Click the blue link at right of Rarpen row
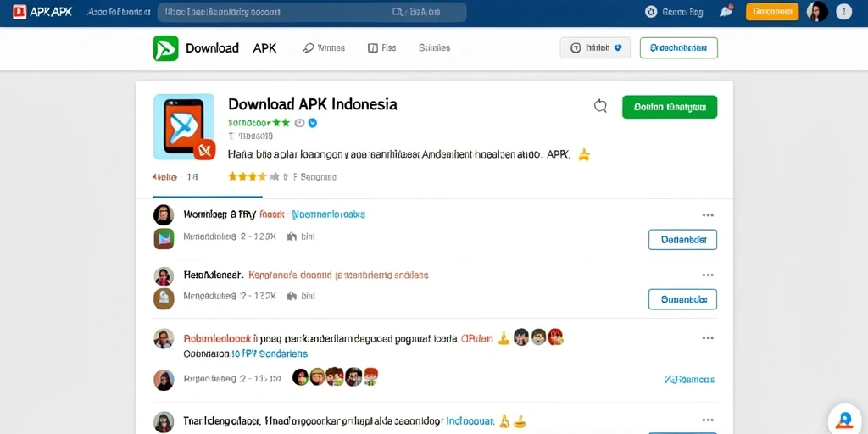Viewport: 868px width, 434px height. pos(689,380)
